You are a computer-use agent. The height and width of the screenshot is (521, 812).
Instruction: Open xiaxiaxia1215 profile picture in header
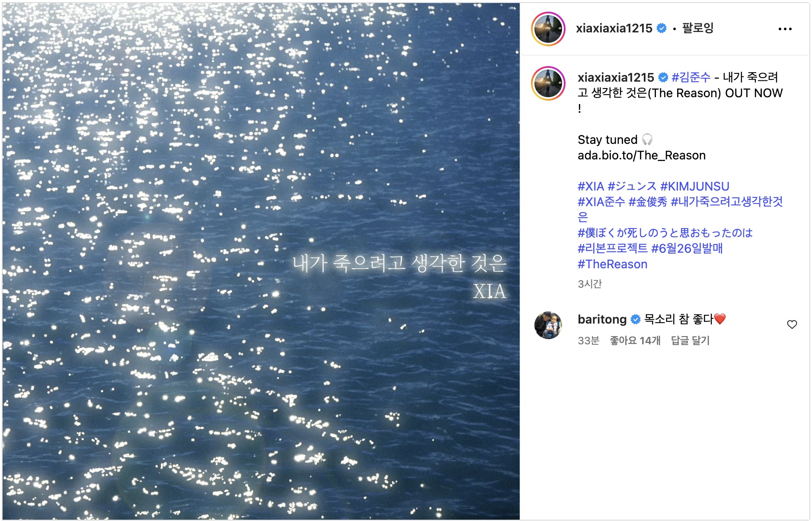click(548, 29)
